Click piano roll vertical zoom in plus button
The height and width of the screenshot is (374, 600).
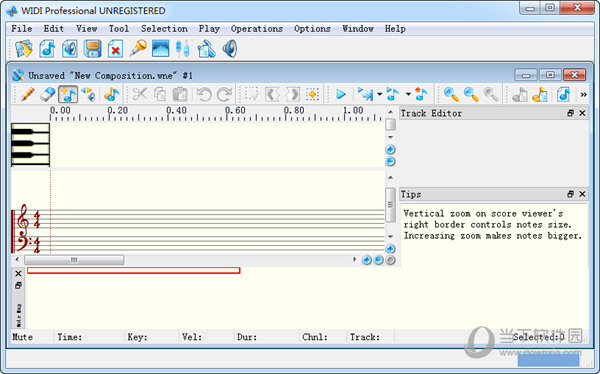tap(390, 150)
